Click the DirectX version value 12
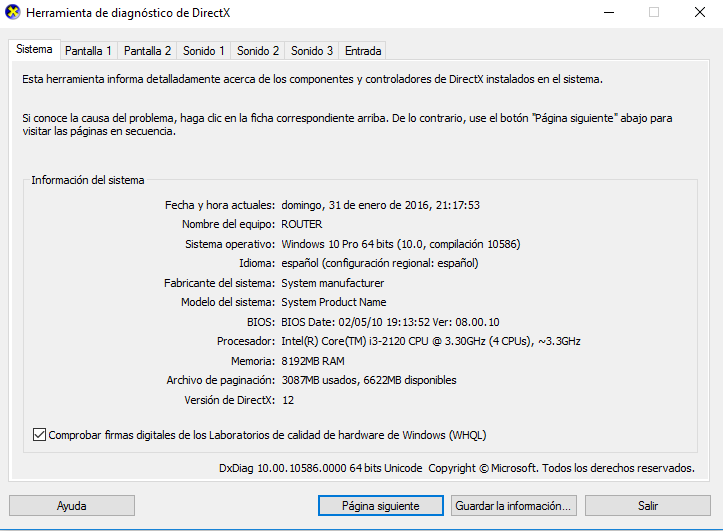723x531 pixels. tap(288, 400)
